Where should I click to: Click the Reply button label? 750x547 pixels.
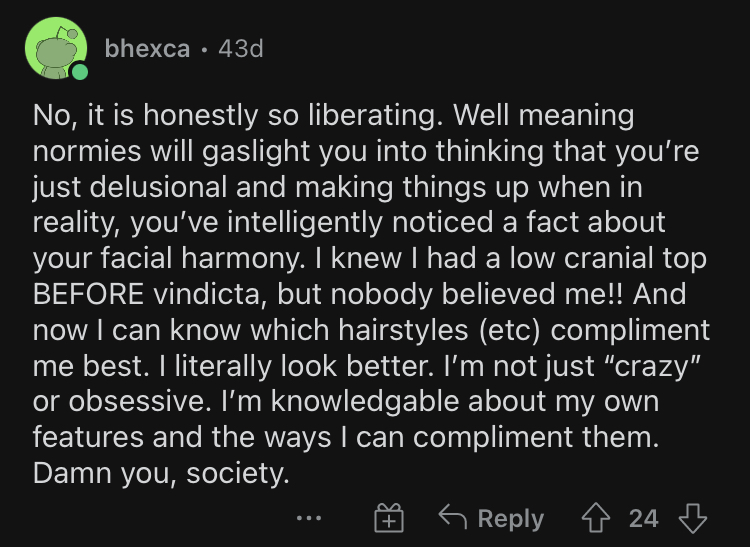click(x=511, y=519)
